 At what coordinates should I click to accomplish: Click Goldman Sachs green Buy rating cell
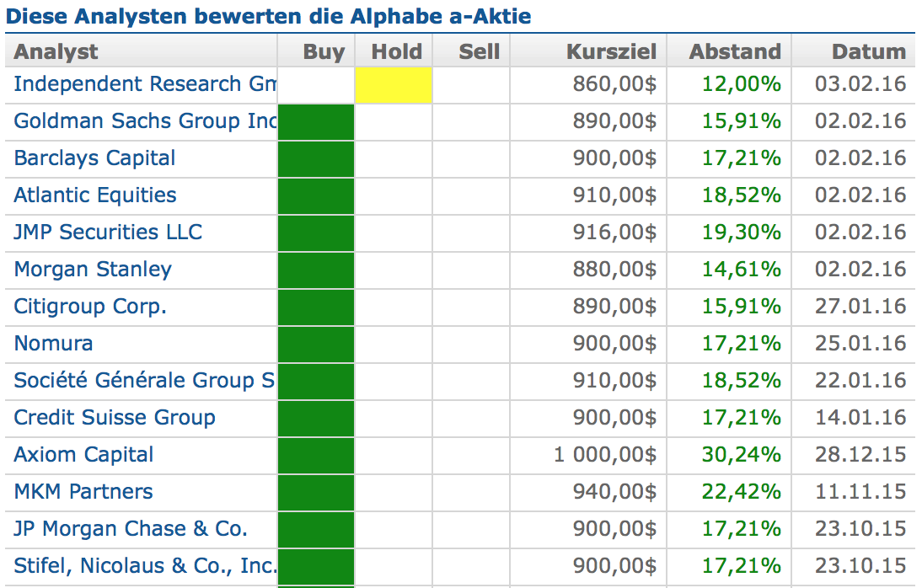[315, 121]
